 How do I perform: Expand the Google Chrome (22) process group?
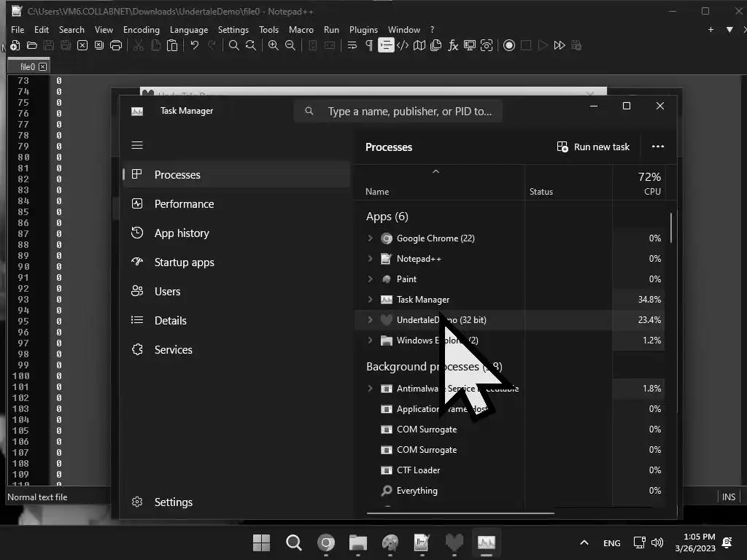click(x=370, y=238)
